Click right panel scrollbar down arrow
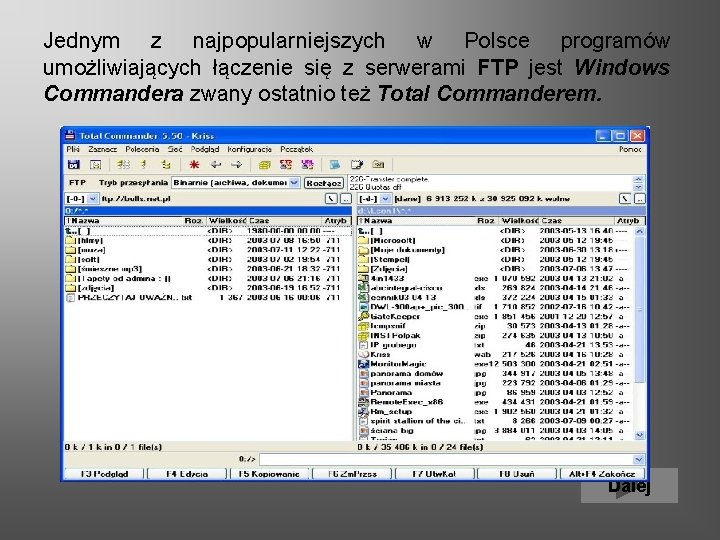The image size is (720, 540). (x=640, y=434)
